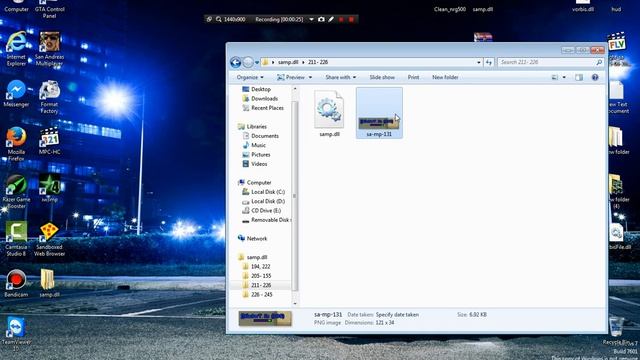The height and width of the screenshot is (360, 640).
Task: Open Razer Game Booster desktop icon
Action: [16, 191]
